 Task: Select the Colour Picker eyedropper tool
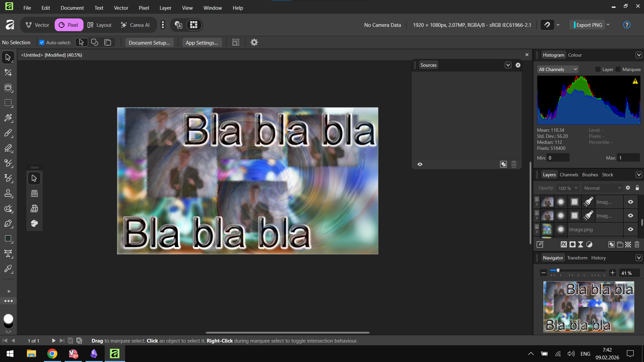pyautogui.click(x=8, y=269)
